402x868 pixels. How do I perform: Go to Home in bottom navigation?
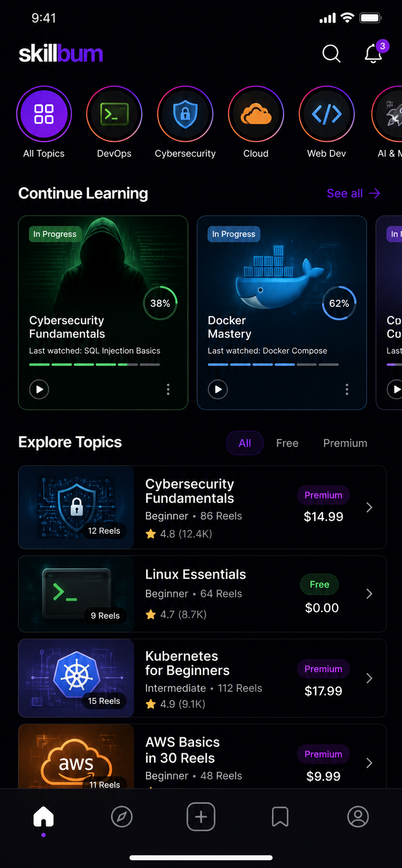[x=43, y=817]
